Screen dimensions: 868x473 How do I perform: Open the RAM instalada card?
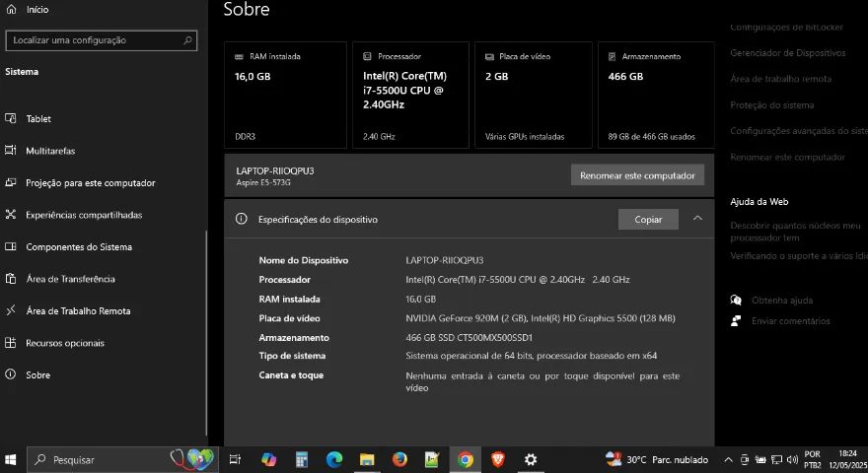(286, 96)
